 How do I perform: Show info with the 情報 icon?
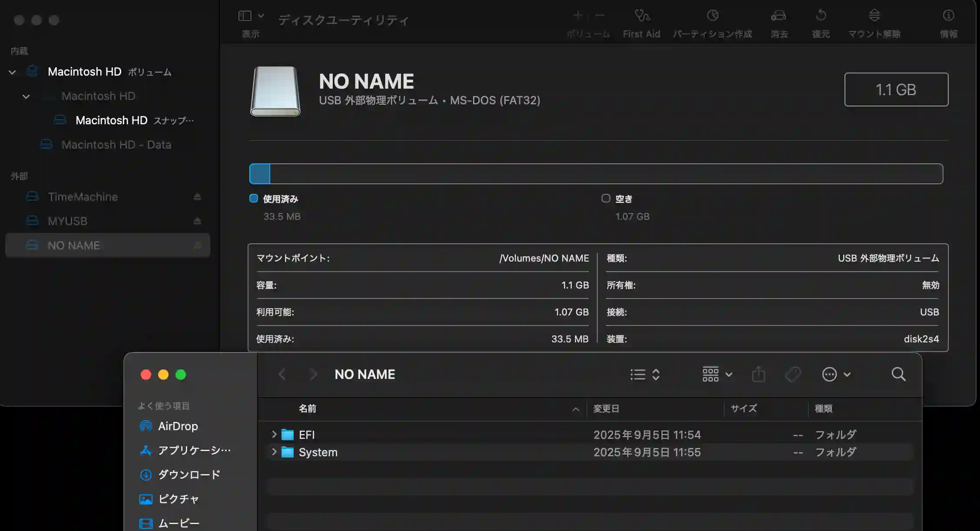(948, 16)
